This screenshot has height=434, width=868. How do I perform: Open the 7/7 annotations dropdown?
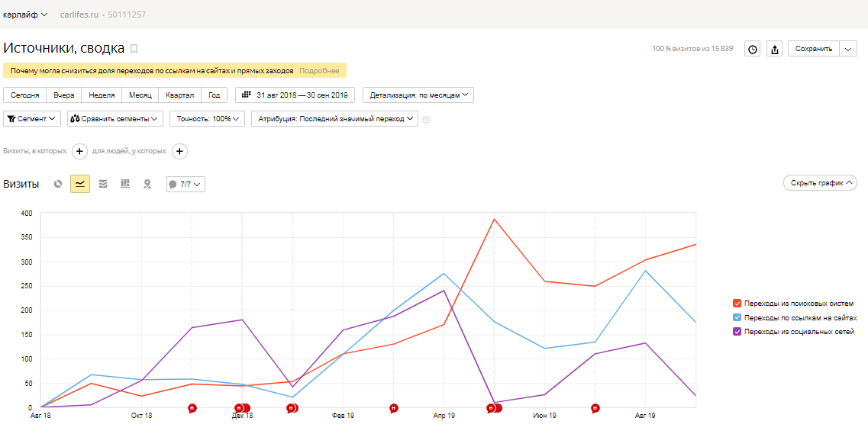pyautogui.click(x=186, y=184)
